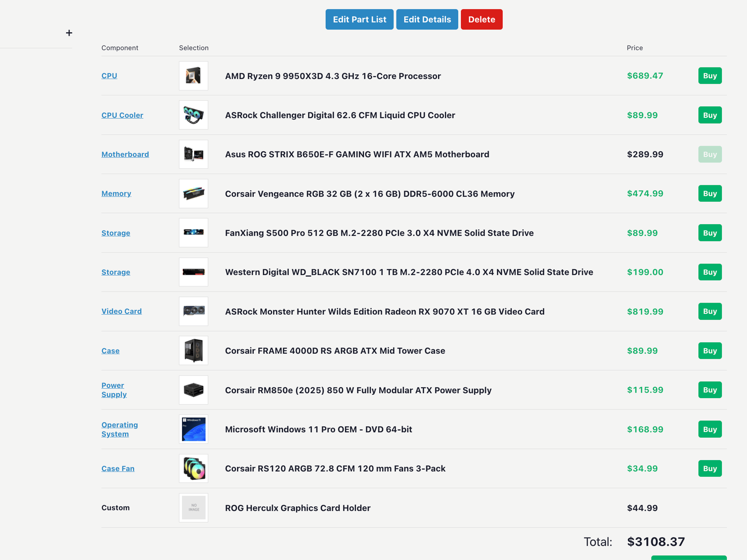Buy the Corsair RS120 ARGB fans
The image size is (747, 560).
click(x=710, y=468)
